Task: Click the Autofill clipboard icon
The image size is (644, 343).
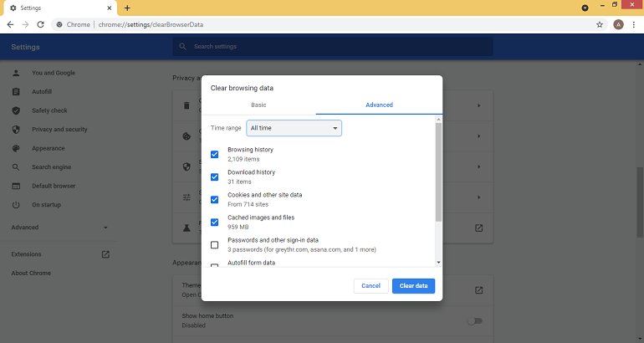Action: (x=16, y=91)
